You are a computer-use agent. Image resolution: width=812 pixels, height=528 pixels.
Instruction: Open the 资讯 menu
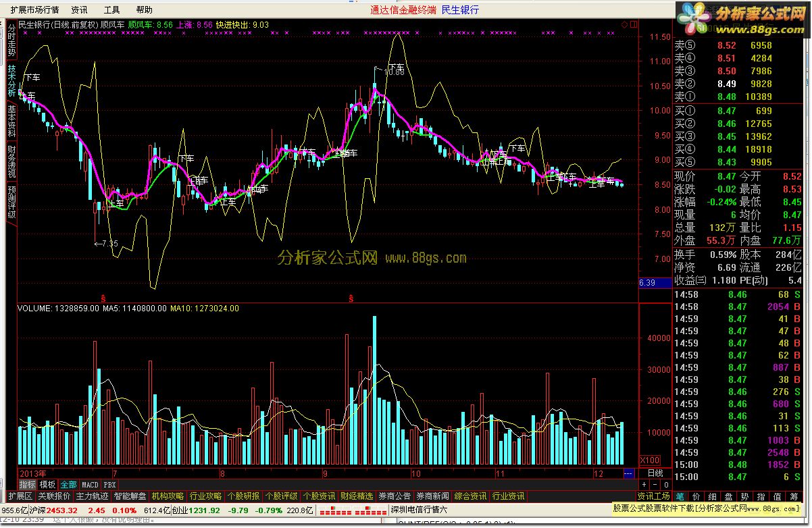pyautogui.click(x=79, y=10)
